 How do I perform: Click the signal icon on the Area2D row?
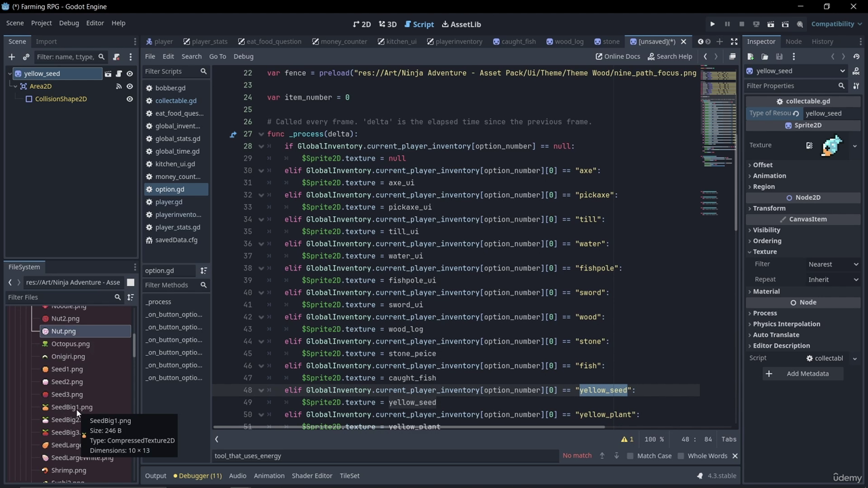(119, 86)
